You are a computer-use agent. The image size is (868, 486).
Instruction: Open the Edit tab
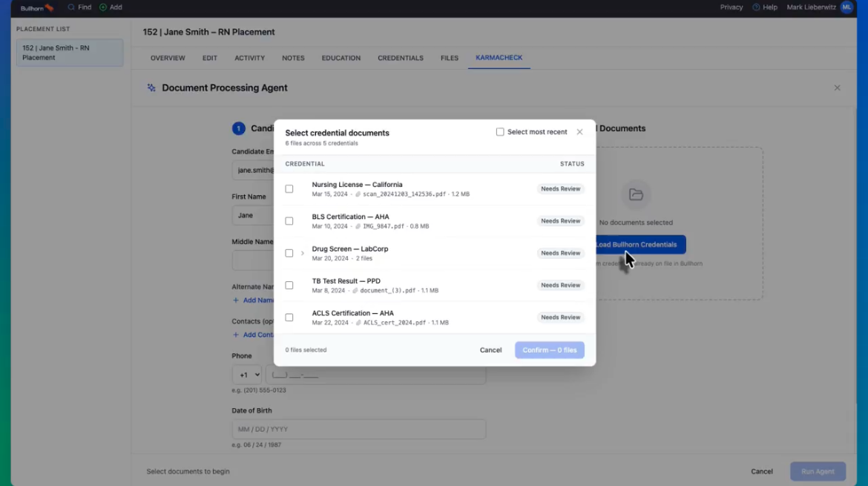[210, 58]
